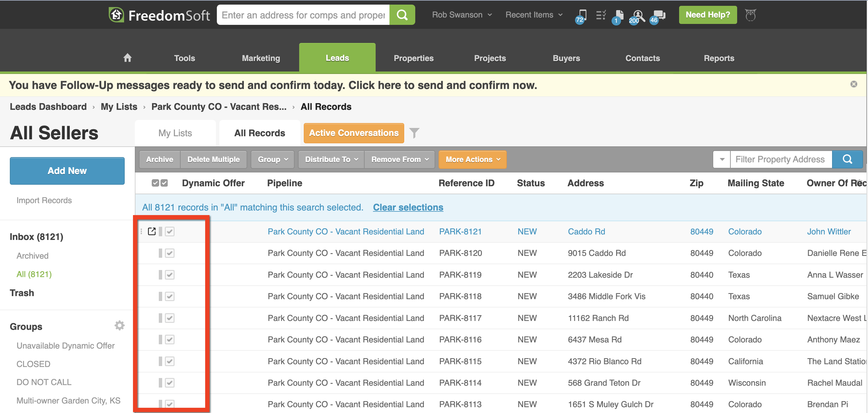Screen dimensions: 868x413
Task: Uncheck the PARK-8117 row checkbox
Action: pyautogui.click(x=170, y=318)
